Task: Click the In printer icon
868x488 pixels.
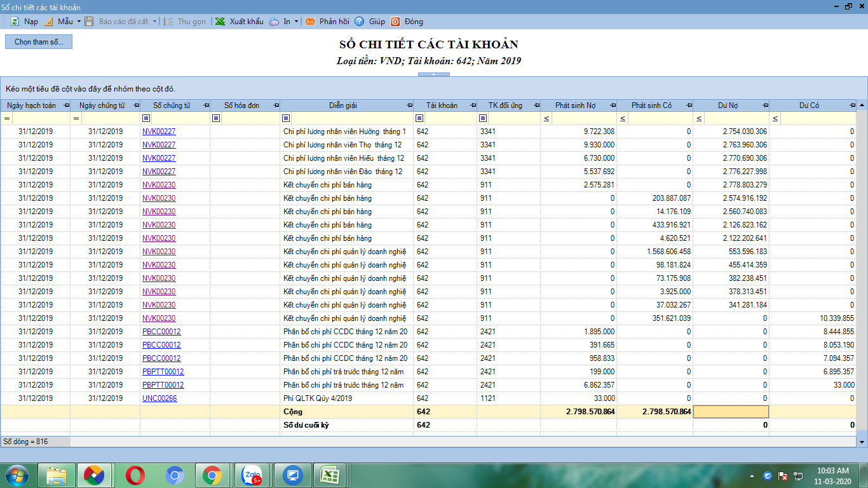Action: click(x=274, y=22)
